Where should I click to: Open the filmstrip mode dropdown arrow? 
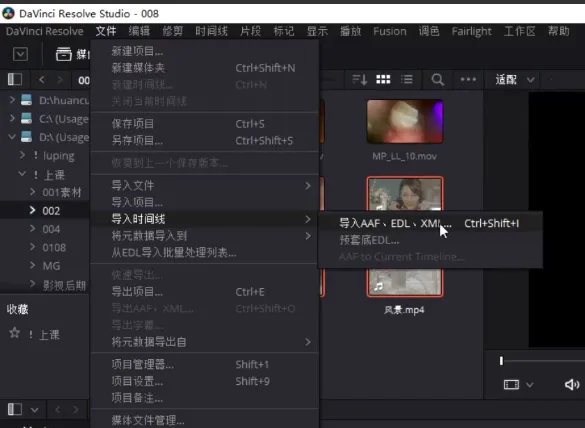click(x=530, y=385)
